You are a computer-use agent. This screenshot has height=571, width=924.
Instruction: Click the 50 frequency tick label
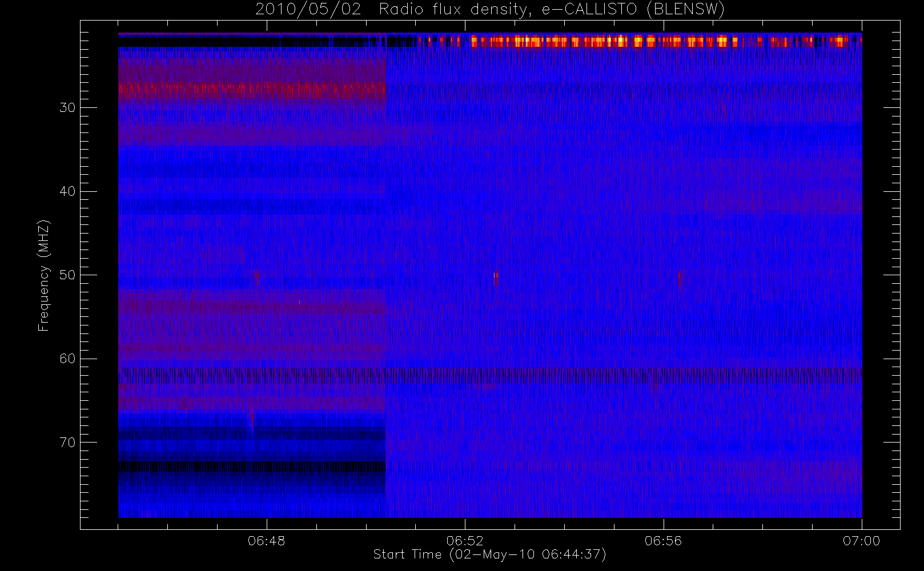pos(67,275)
